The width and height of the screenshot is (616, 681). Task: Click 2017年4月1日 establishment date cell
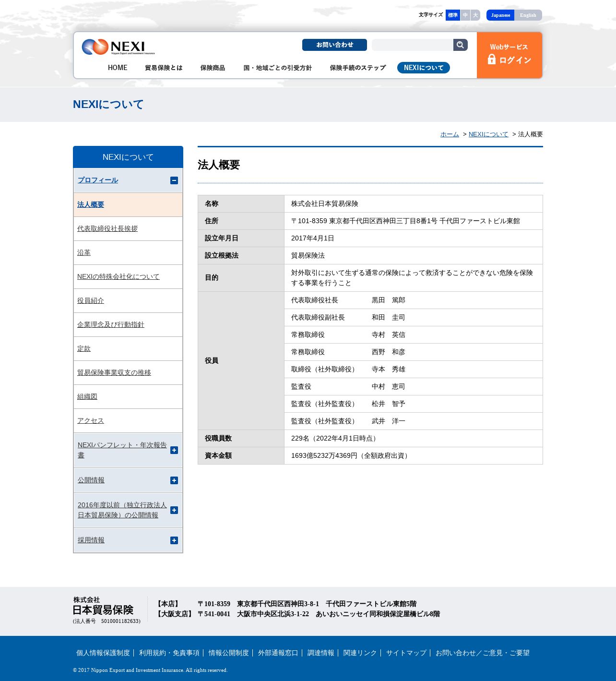(414, 239)
